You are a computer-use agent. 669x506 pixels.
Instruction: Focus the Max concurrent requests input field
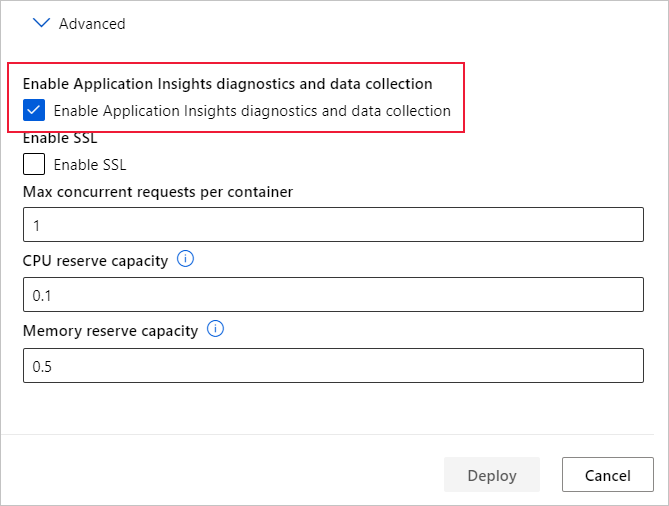(333, 225)
